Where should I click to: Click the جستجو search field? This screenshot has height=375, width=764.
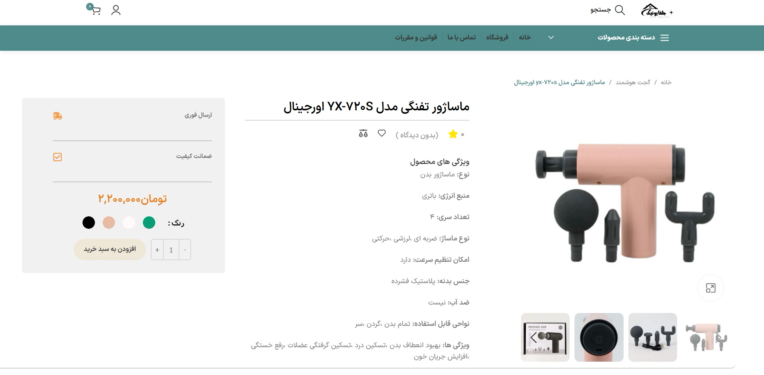pos(600,10)
